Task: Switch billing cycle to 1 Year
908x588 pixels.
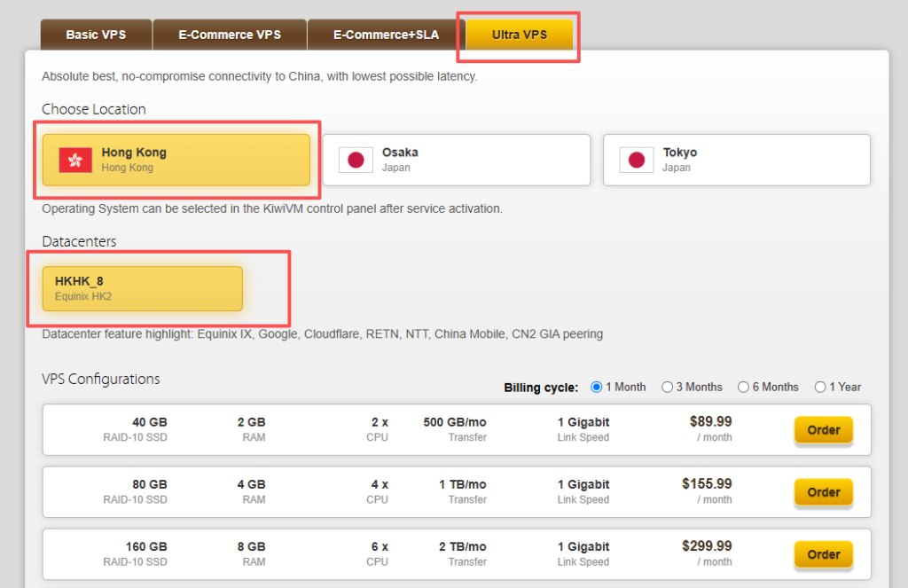Action: pyautogui.click(x=820, y=387)
